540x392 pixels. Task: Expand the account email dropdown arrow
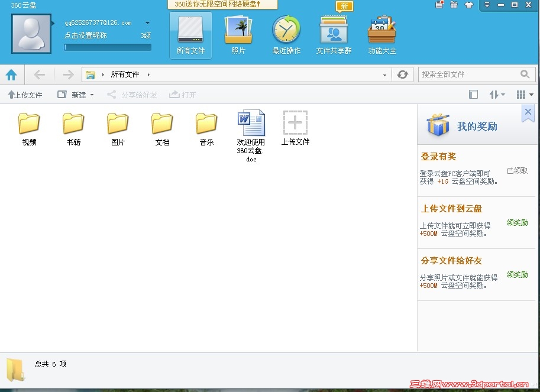click(x=147, y=23)
